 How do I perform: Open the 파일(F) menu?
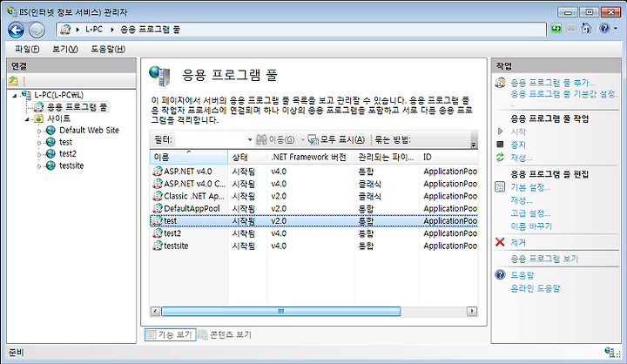point(27,49)
